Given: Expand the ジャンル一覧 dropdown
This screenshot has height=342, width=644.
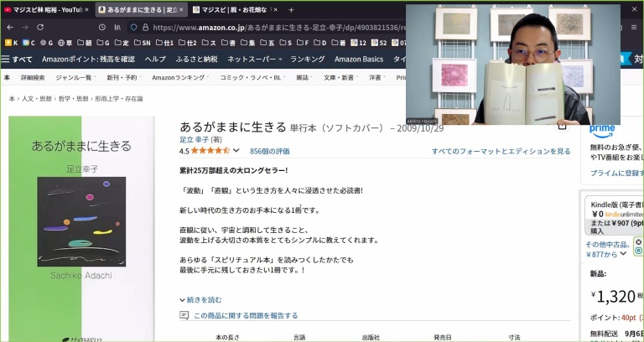Looking at the screenshot, I should (75, 77).
